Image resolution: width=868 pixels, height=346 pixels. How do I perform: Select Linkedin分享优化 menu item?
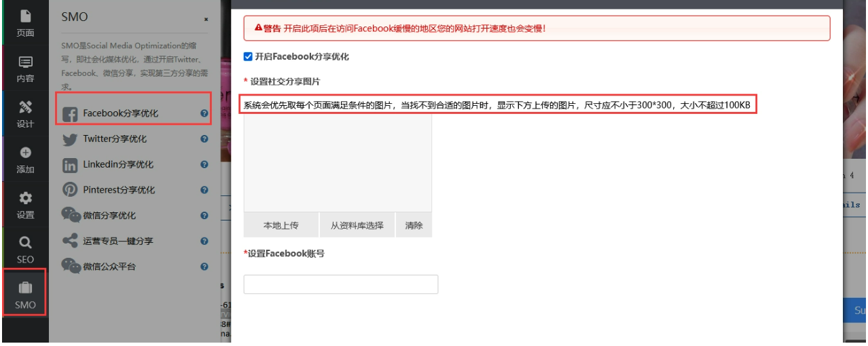(x=118, y=165)
